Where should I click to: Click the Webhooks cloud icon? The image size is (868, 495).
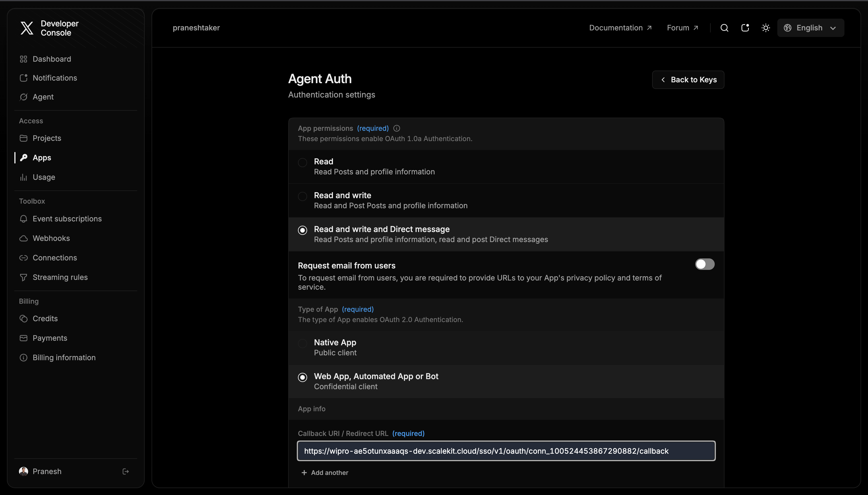(x=24, y=238)
